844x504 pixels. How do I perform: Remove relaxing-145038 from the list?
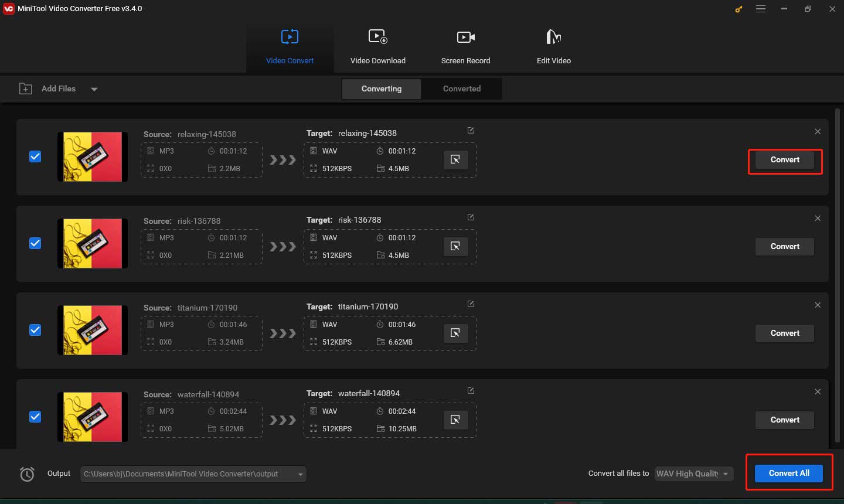pos(818,131)
